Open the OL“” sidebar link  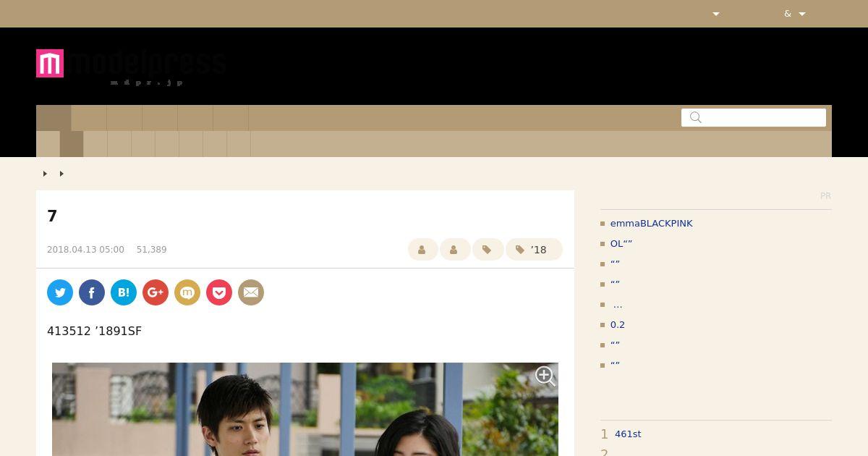621,244
